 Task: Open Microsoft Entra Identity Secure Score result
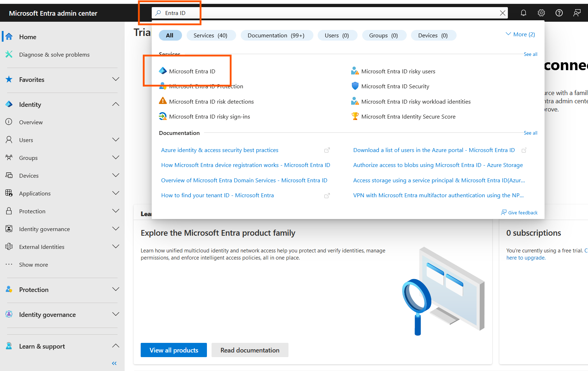(x=408, y=117)
